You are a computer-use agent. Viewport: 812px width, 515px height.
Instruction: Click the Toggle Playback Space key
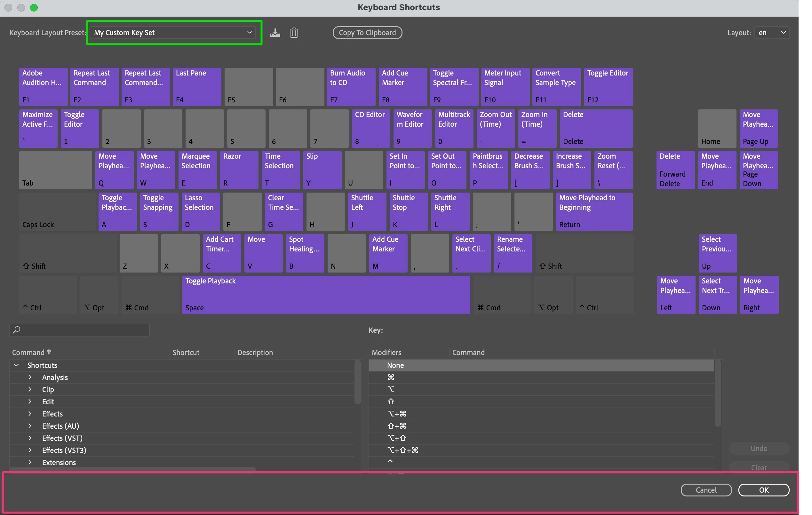point(326,295)
